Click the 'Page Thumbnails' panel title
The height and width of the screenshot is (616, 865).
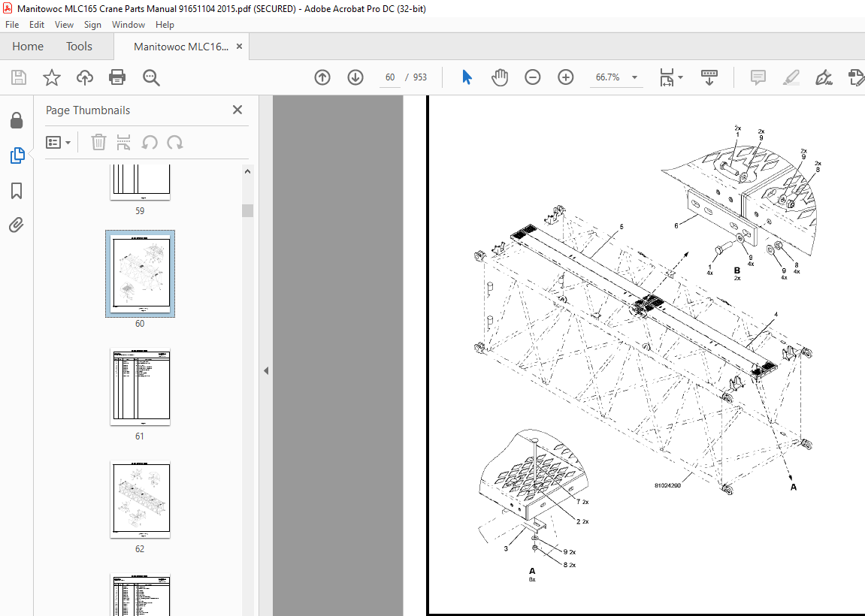pos(88,110)
